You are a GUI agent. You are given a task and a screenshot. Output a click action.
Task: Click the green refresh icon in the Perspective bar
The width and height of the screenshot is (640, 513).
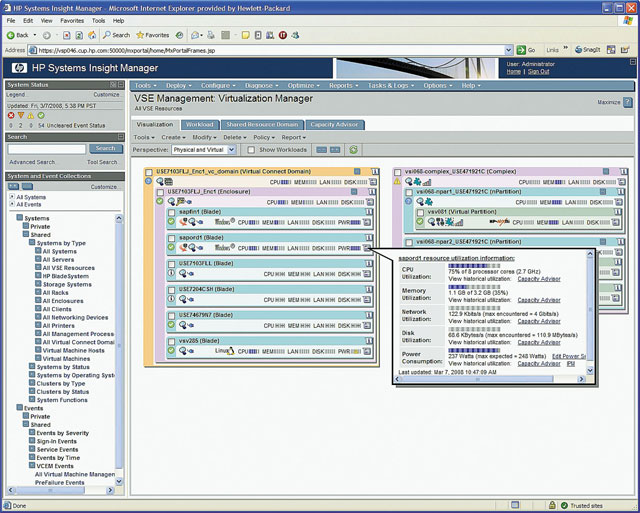click(x=353, y=150)
